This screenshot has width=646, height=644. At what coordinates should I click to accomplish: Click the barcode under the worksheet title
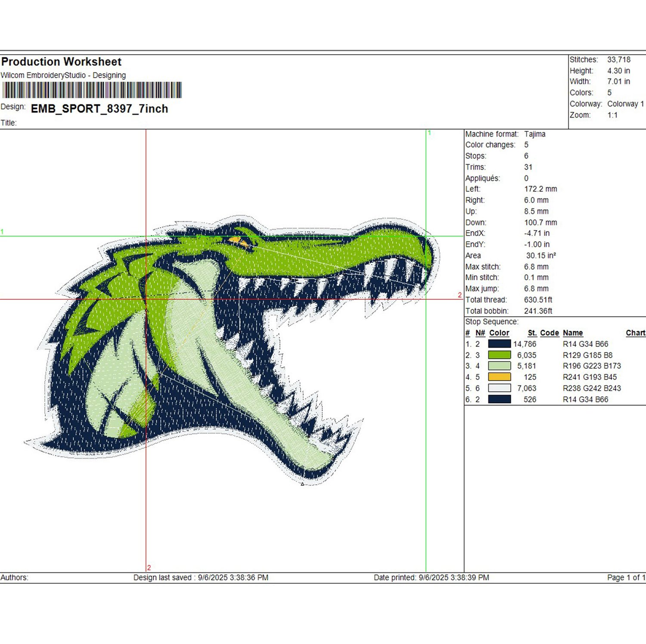pos(92,90)
